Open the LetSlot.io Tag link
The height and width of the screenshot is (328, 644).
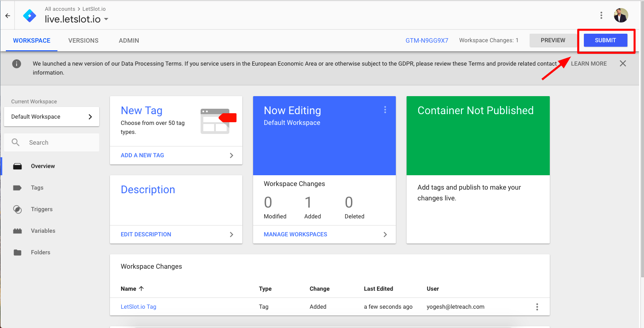(138, 307)
